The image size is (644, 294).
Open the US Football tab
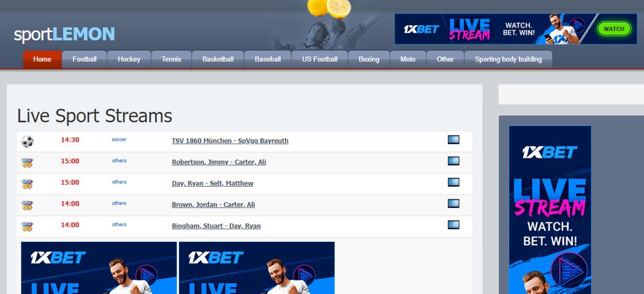point(319,60)
